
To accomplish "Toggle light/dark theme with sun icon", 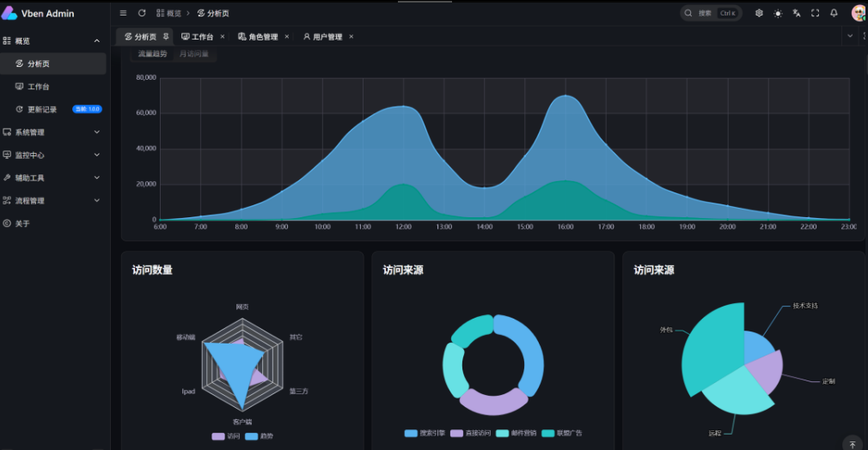I will click(778, 13).
